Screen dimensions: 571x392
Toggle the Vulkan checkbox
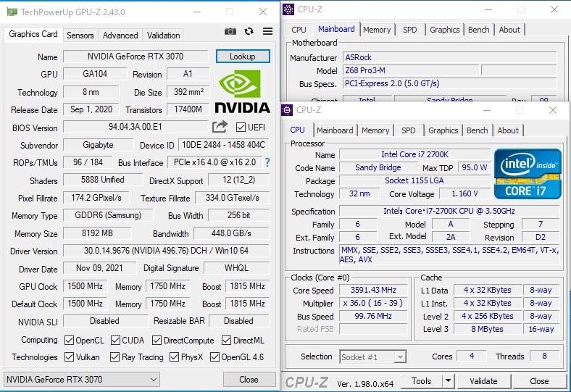click(x=69, y=356)
